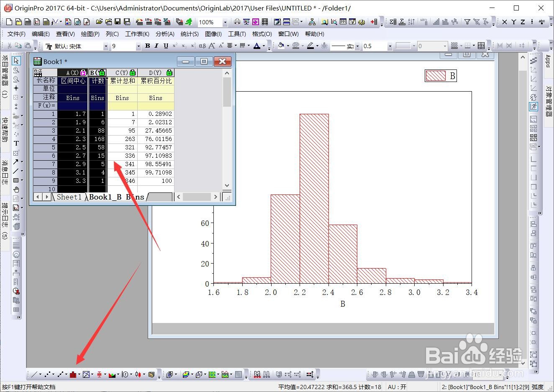Open the 分析(A) menu
The height and width of the screenshot is (392, 554).
click(165, 34)
